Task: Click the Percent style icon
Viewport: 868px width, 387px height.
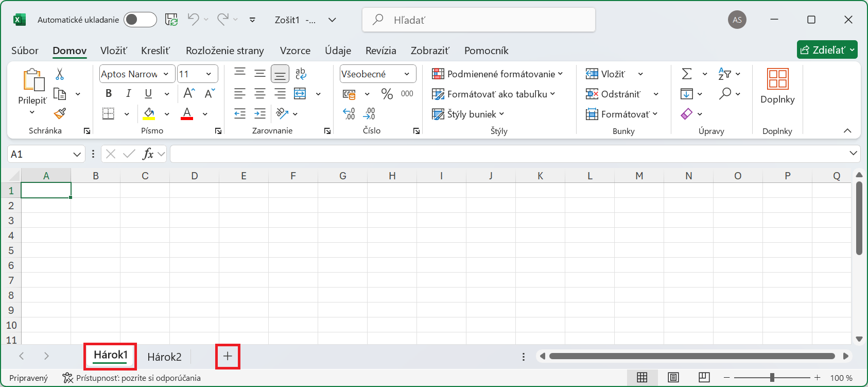Action: [387, 94]
